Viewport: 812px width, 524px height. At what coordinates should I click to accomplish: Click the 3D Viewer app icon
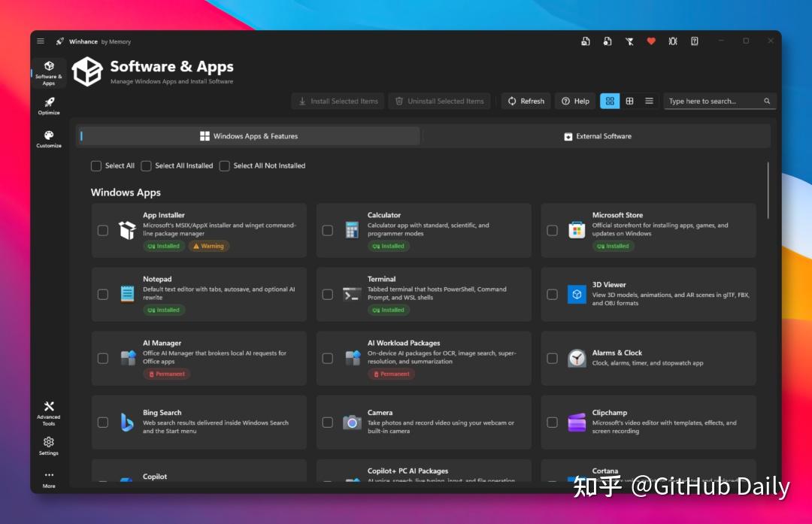pyautogui.click(x=577, y=294)
